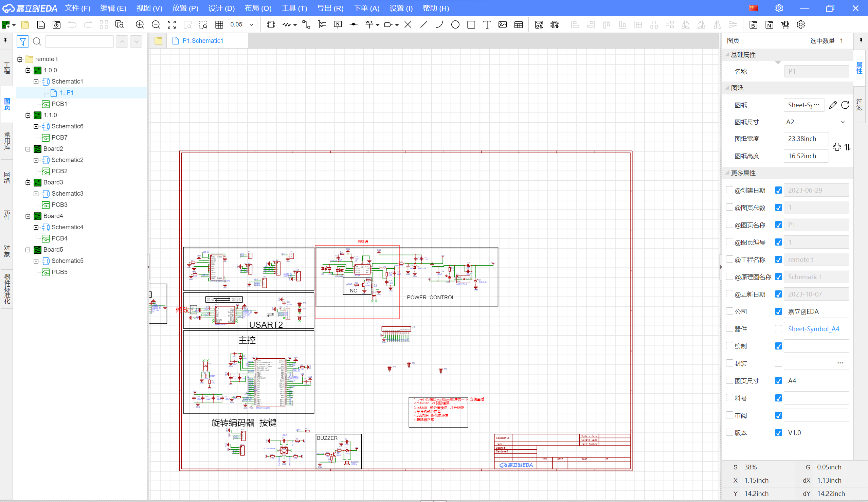This screenshot has width=868, height=502.
Task: Click the search box in tree panel
Action: pyautogui.click(x=79, y=41)
